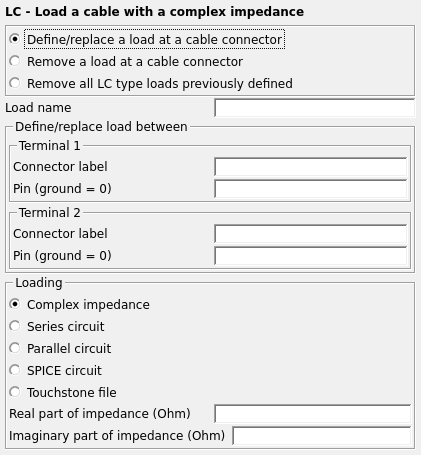Click the Load name text field
The width and height of the screenshot is (421, 455).
point(314,108)
